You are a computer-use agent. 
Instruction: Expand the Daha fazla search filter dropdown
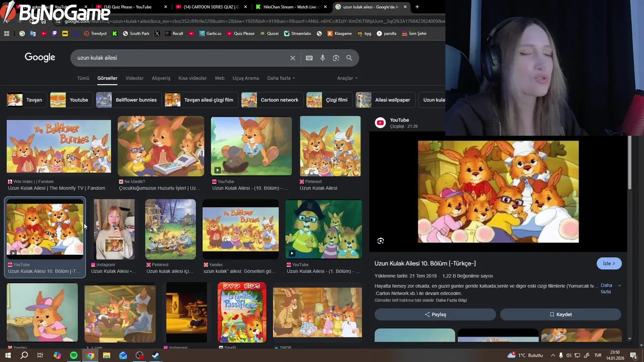point(281,78)
